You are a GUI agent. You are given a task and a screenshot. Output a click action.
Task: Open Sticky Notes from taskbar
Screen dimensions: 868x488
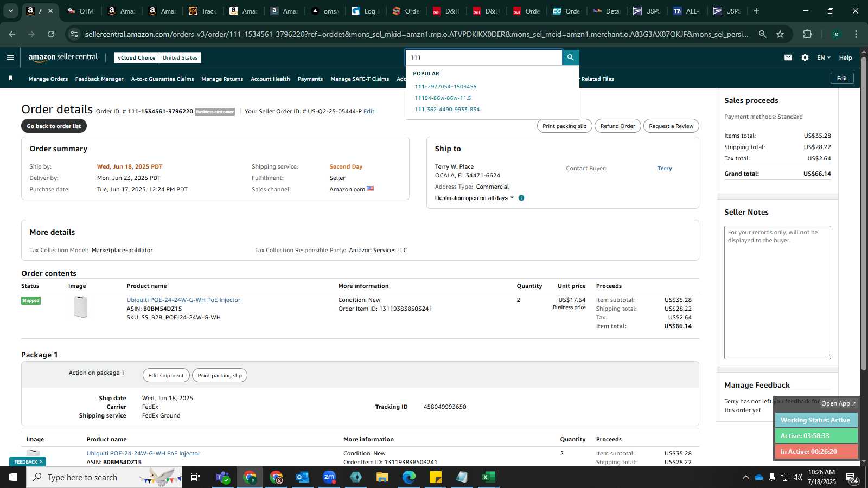[x=436, y=477]
